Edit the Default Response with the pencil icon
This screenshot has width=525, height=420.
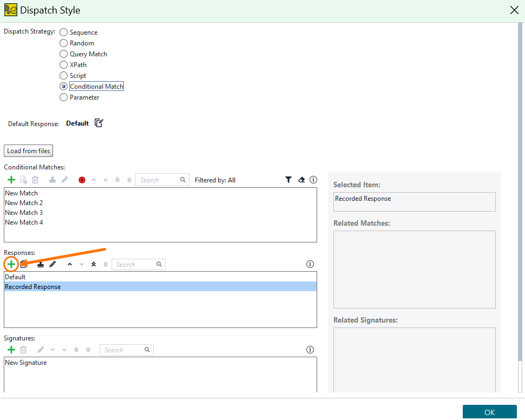[x=99, y=123]
